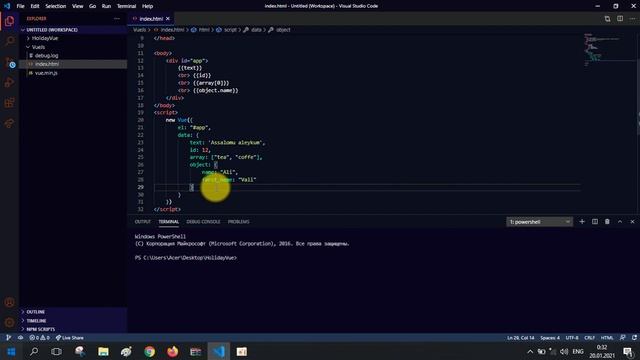Switch ENG input language in tray

[578, 351]
